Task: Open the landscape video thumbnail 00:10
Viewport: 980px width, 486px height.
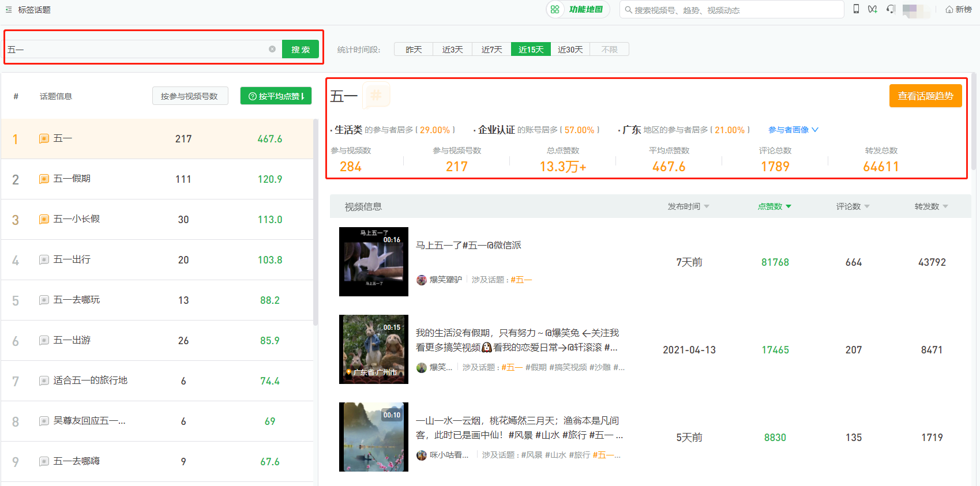Action: 374,437
